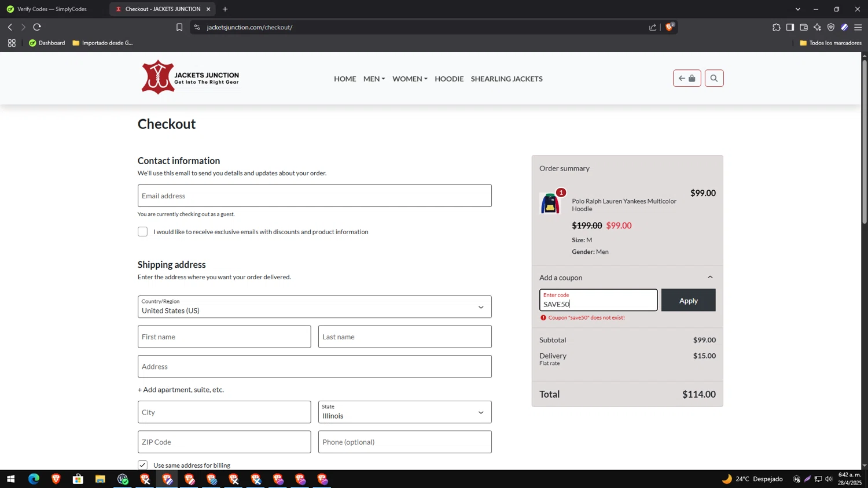The width and height of the screenshot is (868, 488).
Task: Open the network icon in system tray
Action: pos(818,479)
